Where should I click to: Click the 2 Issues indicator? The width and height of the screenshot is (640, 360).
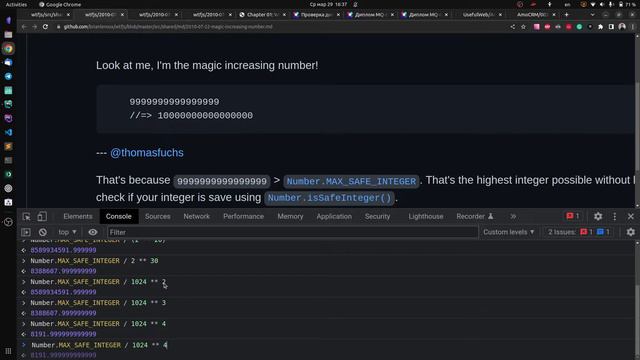click(x=579, y=232)
